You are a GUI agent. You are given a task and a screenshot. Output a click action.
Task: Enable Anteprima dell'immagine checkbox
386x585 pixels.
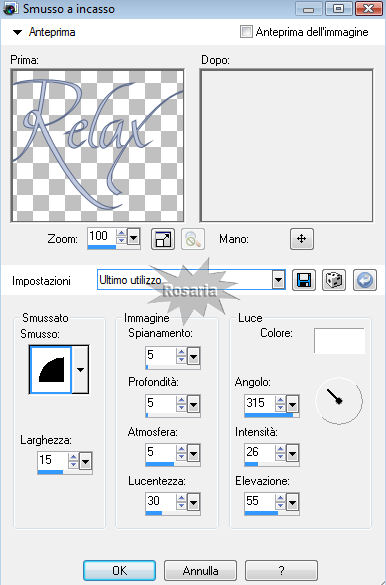point(246,32)
